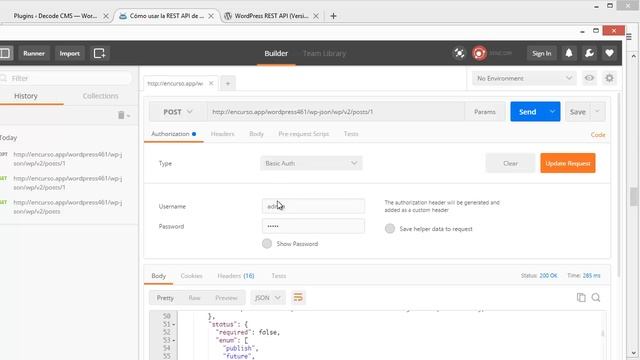640x360 pixels.
Task: Open a new browser tab with plus
Action: click(x=333, y=16)
